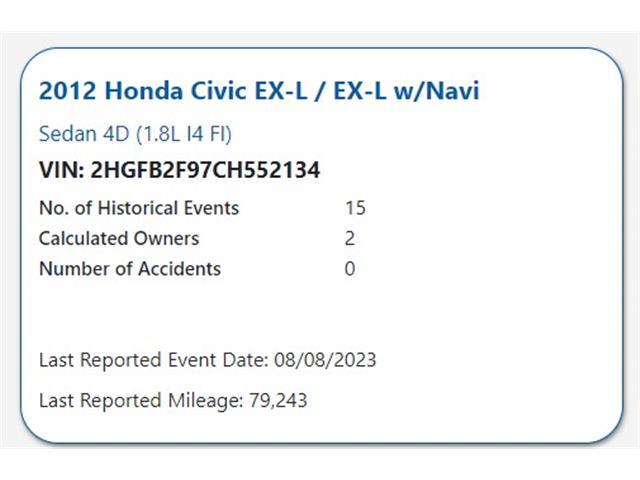
Task: Click the 2012 year in the title
Action: 63,92
